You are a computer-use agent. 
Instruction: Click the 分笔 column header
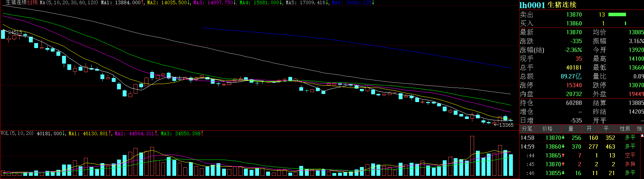[x=527, y=129]
